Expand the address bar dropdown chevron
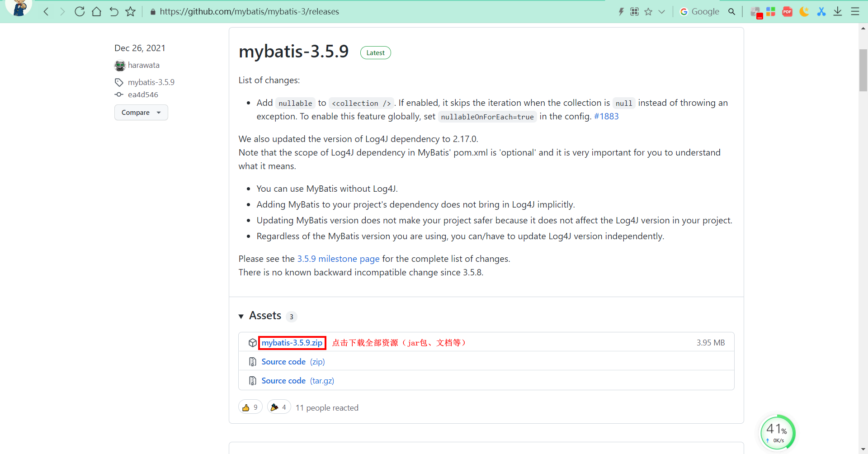 click(x=662, y=12)
